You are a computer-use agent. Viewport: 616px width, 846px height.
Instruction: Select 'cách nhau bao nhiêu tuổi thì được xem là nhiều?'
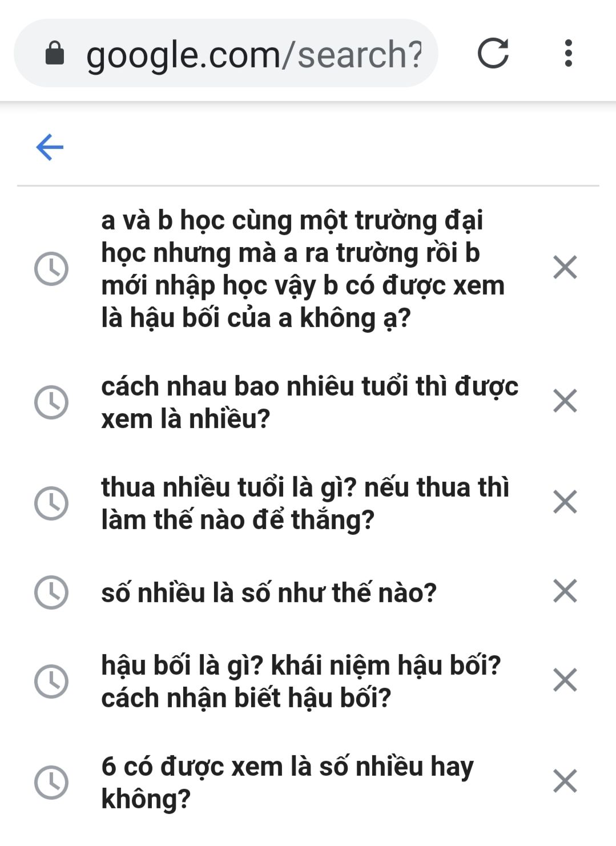coord(309,402)
